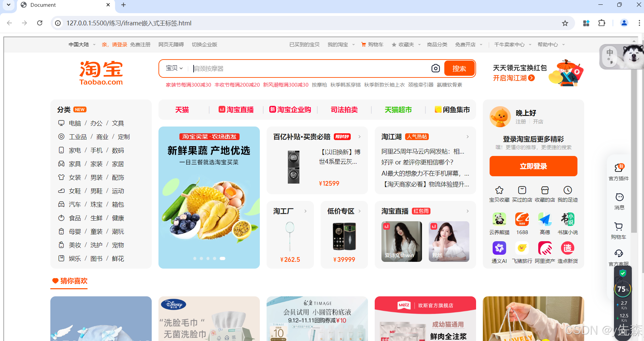
Task: Open the address bar URL
Action: click(x=129, y=23)
